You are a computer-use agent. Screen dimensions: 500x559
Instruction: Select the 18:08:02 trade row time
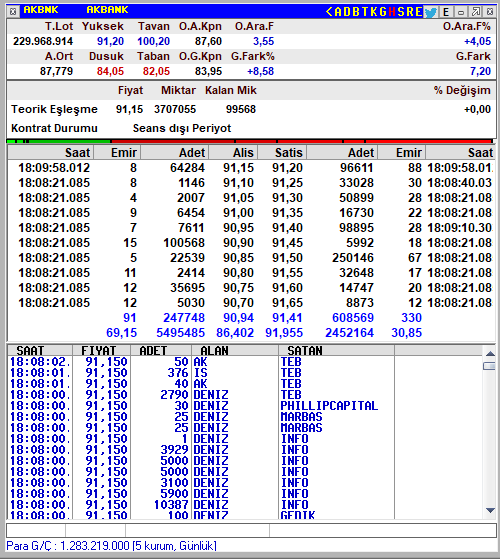[40, 361]
